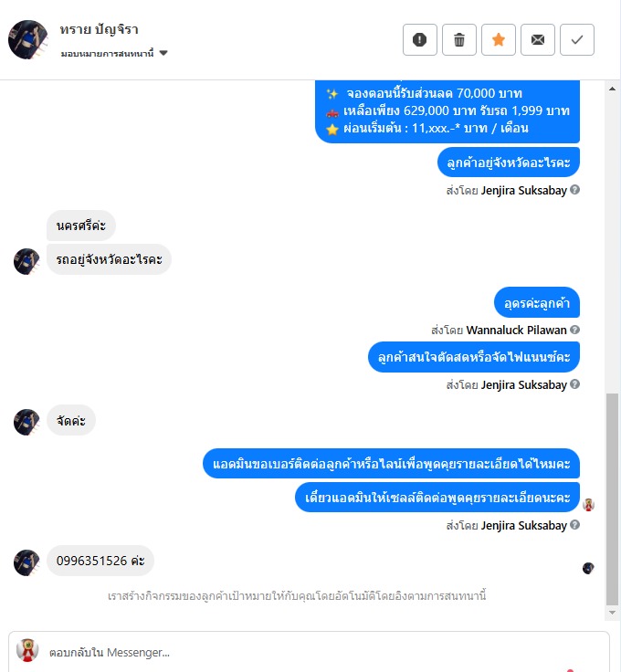Click help icon beside Wannaluck Pilawan

click(575, 330)
